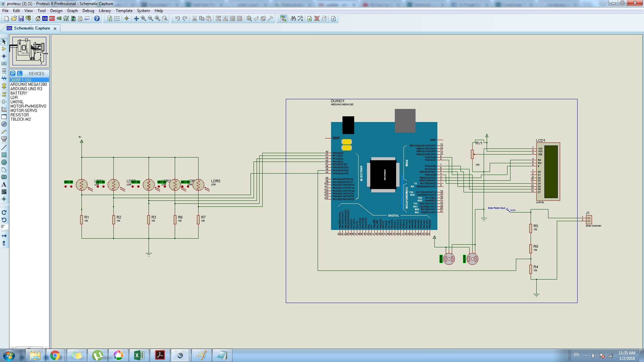Toggle the false origin crosshair
Viewport: 644px width, 362px height.
click(126, 18)
